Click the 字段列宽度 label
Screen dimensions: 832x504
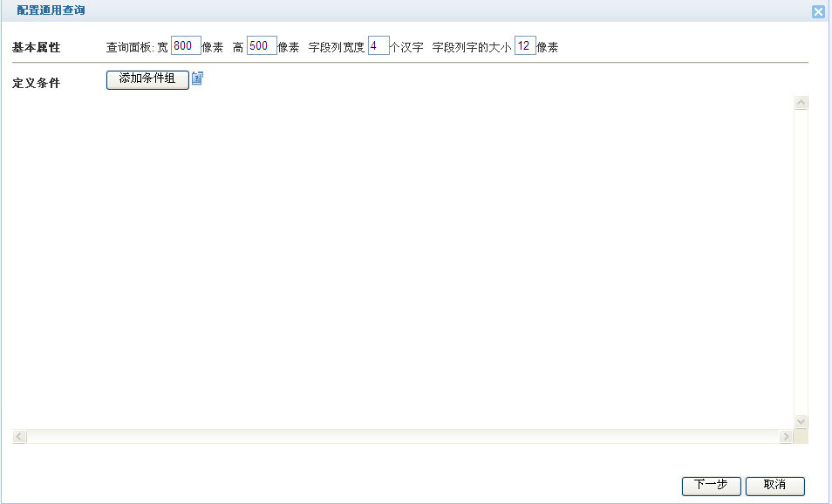click(337, 48)
